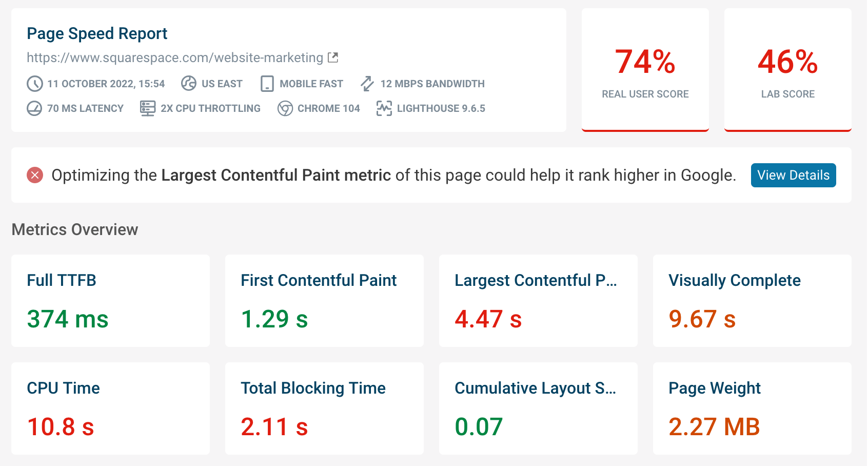Open the external link icon beside the URL
The height and width of the screenshot is (466, 868).
click(333, 57)
